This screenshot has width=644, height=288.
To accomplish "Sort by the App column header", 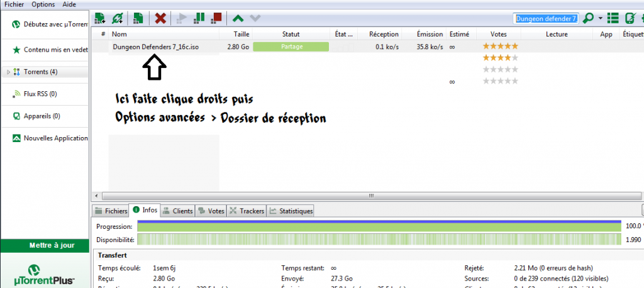I will pos(606,34).
